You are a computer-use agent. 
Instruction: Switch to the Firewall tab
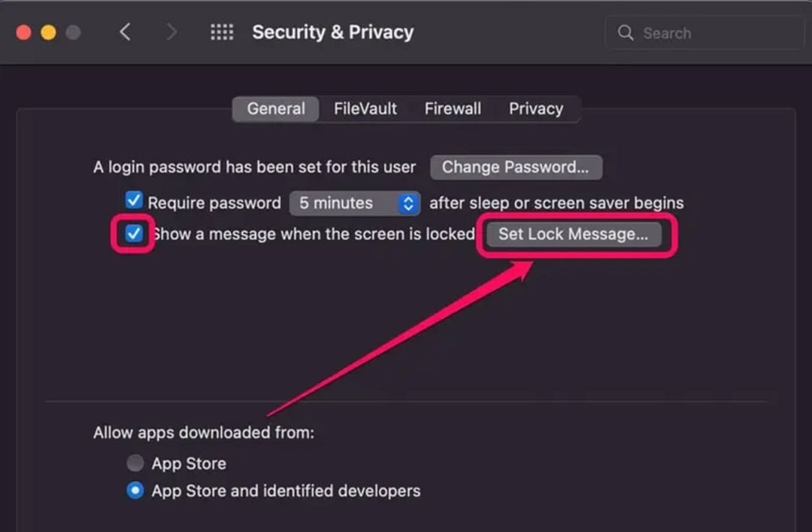453,109
